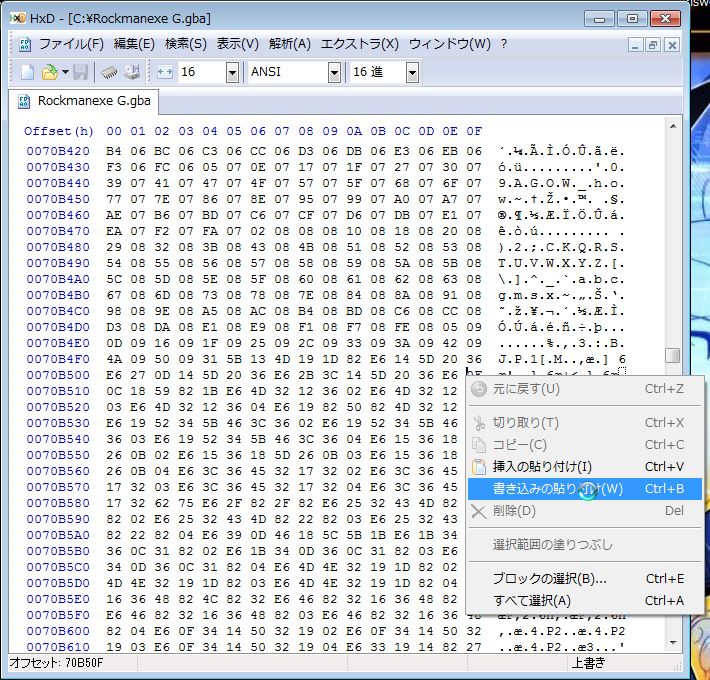The height and width of the screenshot is (680, 710).
Task: Choose すべて選択(A) from context menu
Action: coord(585,601)
